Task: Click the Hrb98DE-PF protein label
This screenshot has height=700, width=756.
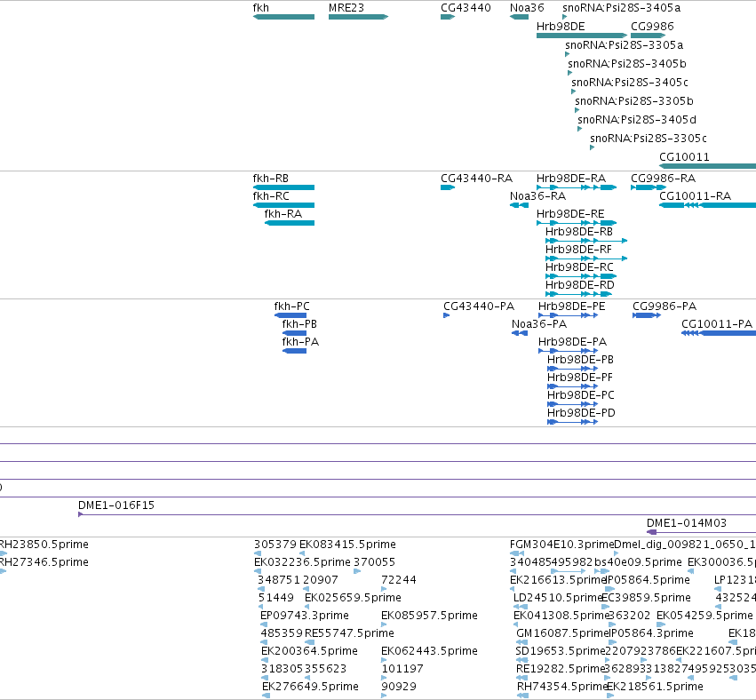Action: 580,378
